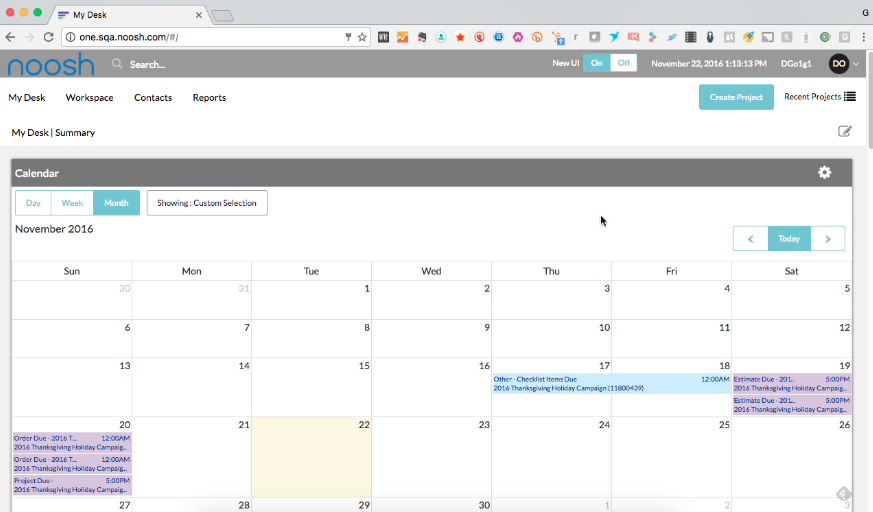The image size is (873, 512).
Task: Open Showing: Custom Selection dropdown
Action: [207, 203]
